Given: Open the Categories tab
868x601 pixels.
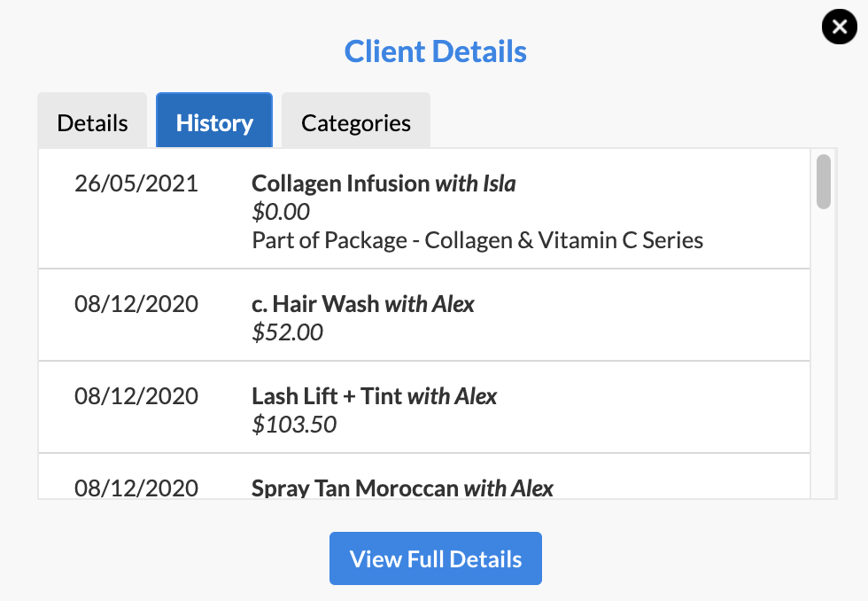Looking at the screenshot, I should (x=355, y=122).
